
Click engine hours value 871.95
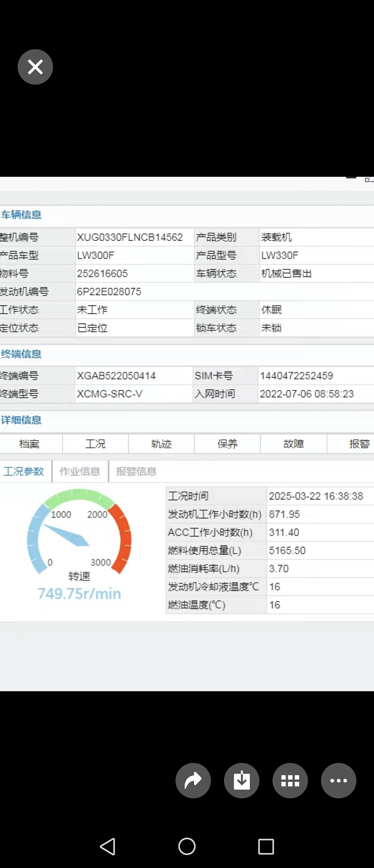(x=284, y=514)
